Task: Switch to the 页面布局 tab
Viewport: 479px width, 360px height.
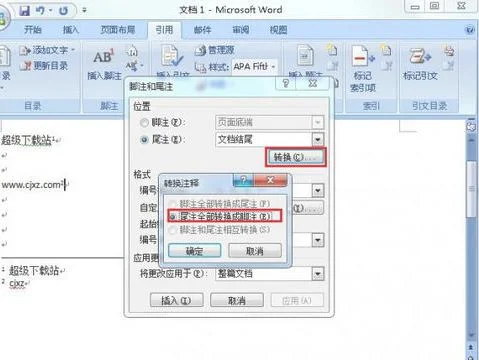Action: tap(118, 30)
